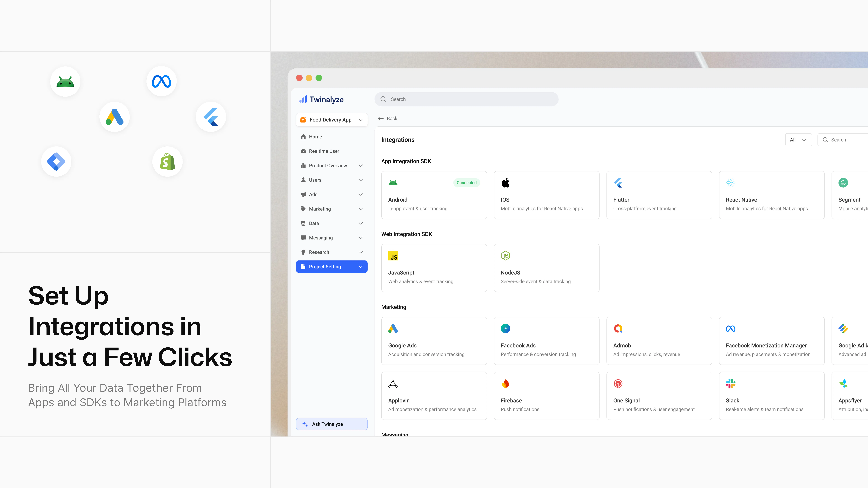Click the Apple icon on the IOS card

click(505, 183)
